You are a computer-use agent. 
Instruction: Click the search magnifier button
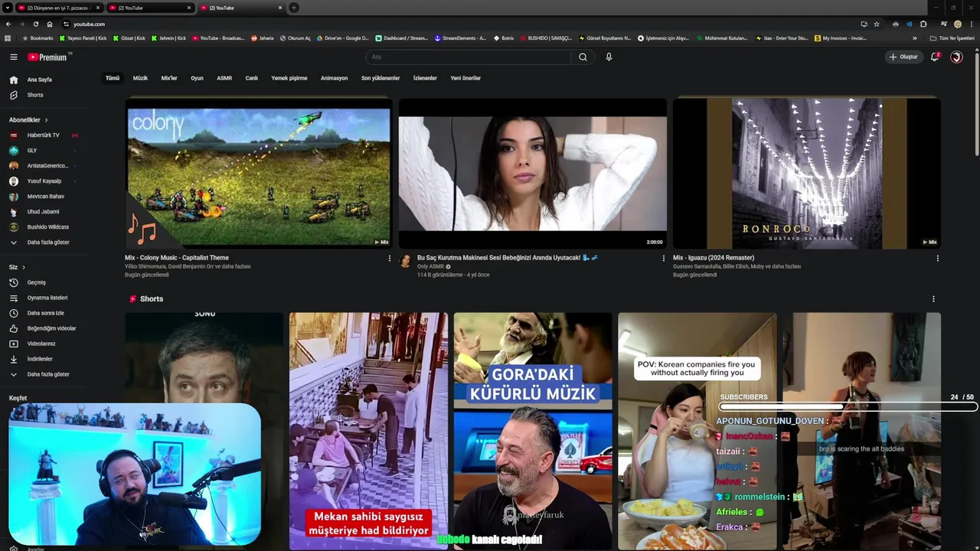(x=583, y=57)
